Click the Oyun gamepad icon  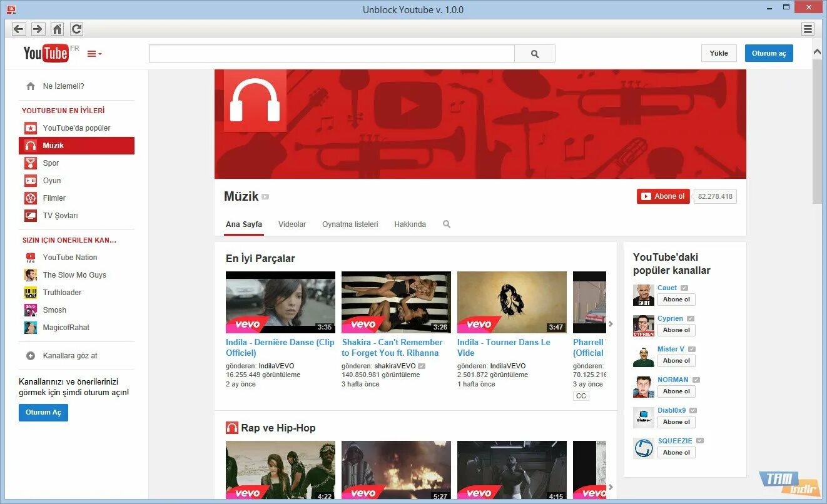(31, 181)
